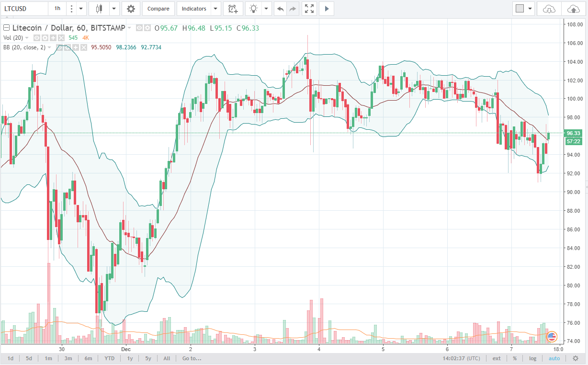The width and height of the screenshot is (588, 365).
Task: Remove the Vol (20) indicator with the X
Action: (61, 37)
